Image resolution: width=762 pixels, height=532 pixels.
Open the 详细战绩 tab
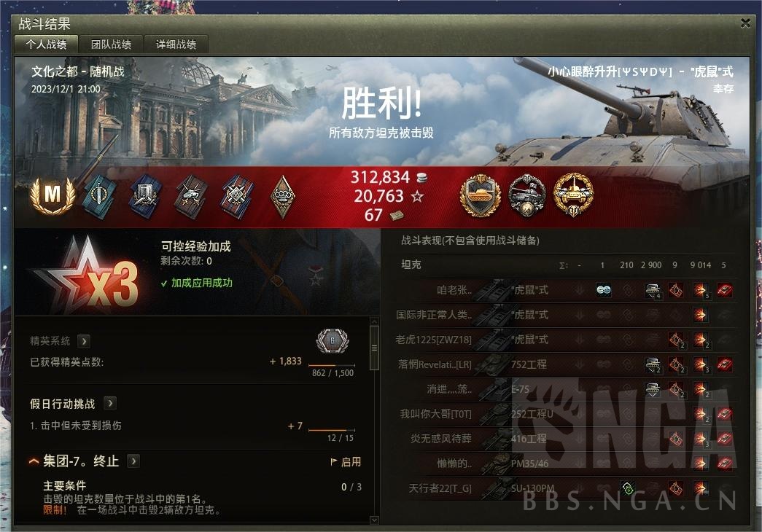click(x=176, y=44)
